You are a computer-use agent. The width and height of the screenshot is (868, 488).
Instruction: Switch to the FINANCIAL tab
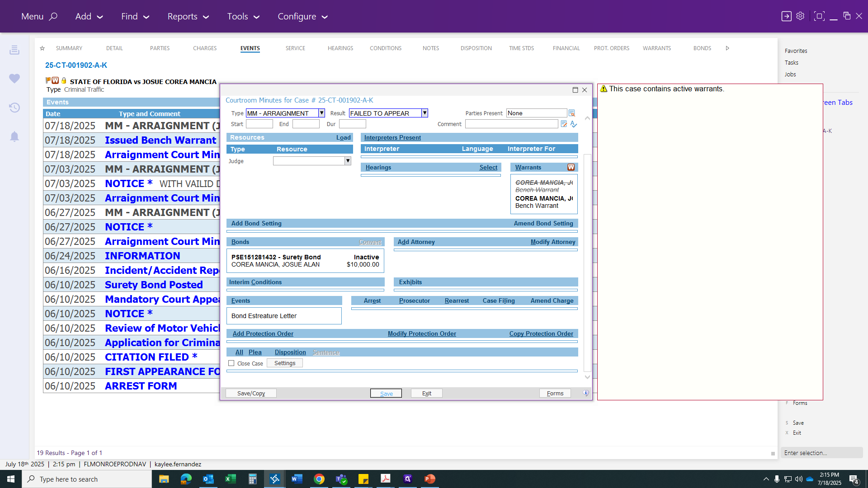click(x=566, y=48)
